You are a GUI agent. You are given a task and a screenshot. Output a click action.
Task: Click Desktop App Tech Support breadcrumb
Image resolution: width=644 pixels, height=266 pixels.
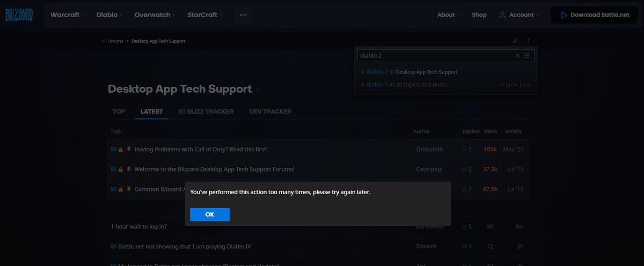click(x=158, y=41)
